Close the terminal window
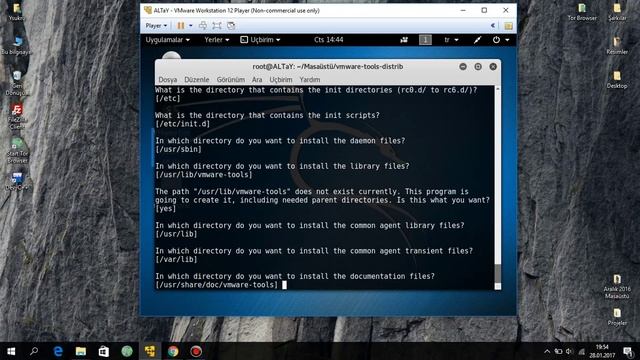This screenshot has width=640, height=360. 493,67
